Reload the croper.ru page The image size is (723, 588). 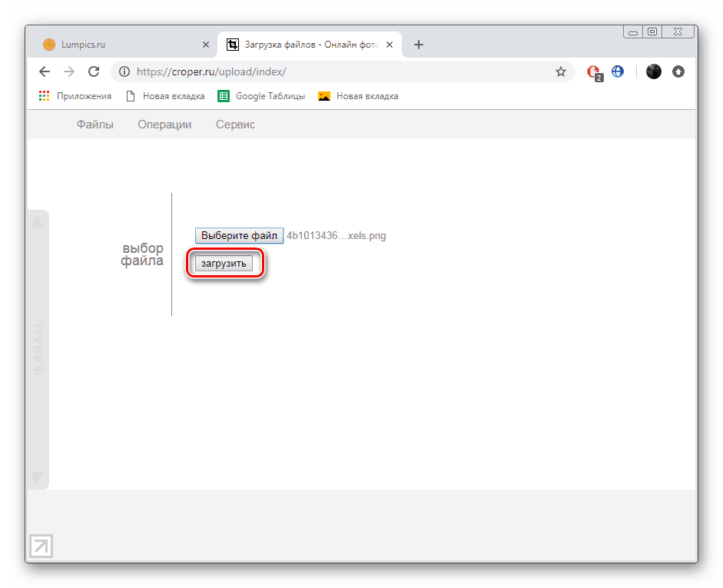[x=94, y=71]
